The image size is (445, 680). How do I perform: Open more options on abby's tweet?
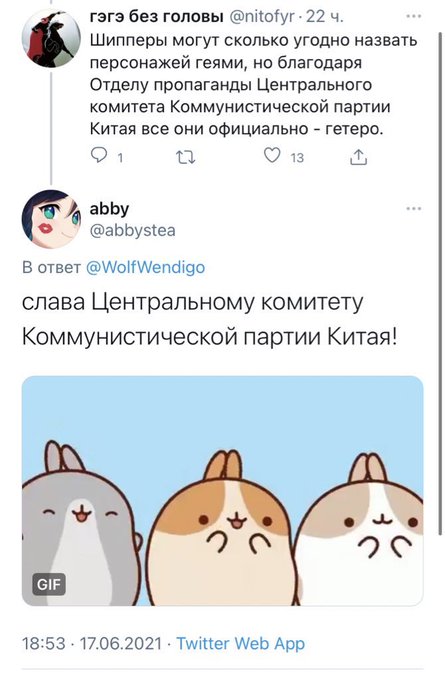(414, 209)
